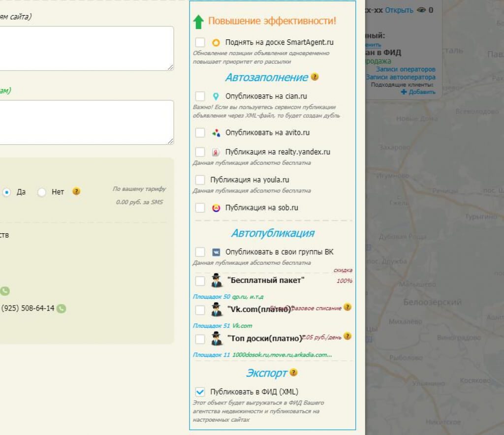Click the agent avatar beside "Vk.com(платно)"
504x435 pixels.
(217, 309)
